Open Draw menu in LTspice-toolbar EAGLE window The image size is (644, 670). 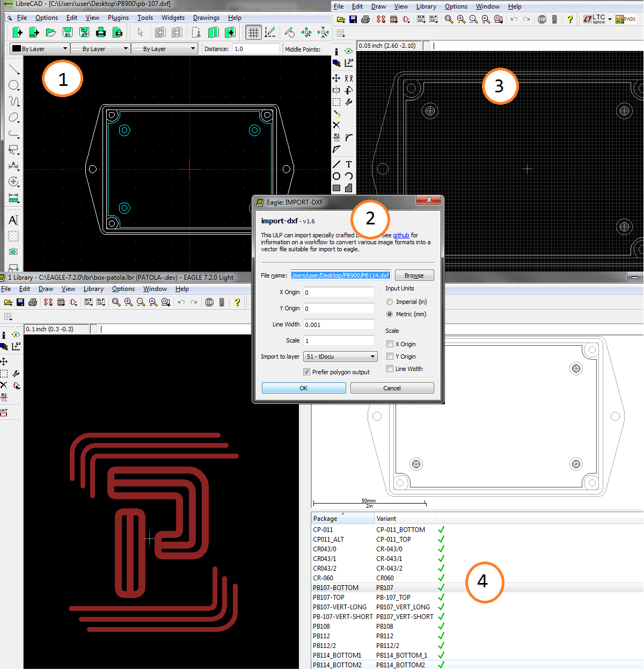pos(378,6)
